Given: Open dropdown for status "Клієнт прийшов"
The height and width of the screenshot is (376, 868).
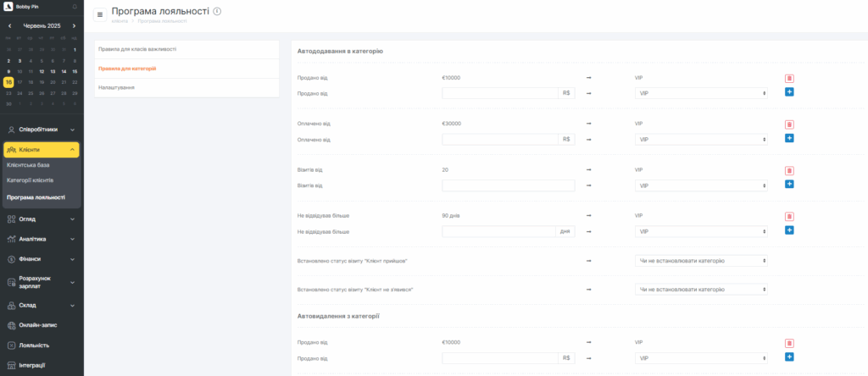Looking at the screenshot, I should point(701,261).
